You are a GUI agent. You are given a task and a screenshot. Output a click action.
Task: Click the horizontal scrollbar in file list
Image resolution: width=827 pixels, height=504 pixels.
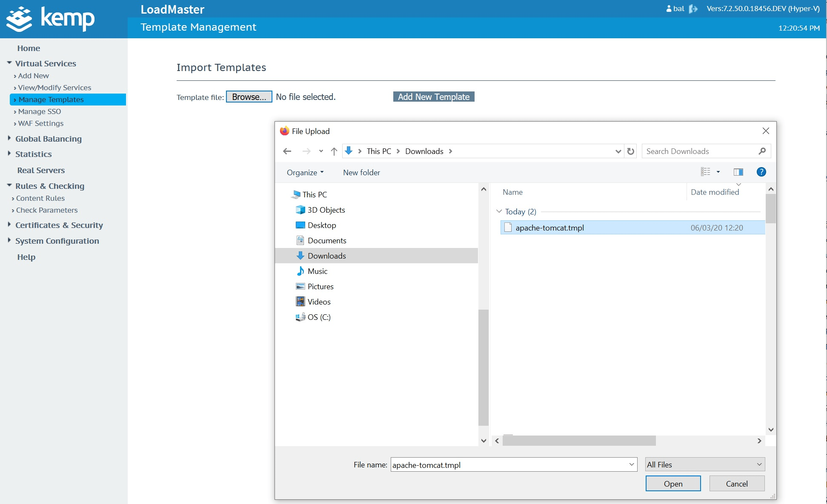pos(579,441)
